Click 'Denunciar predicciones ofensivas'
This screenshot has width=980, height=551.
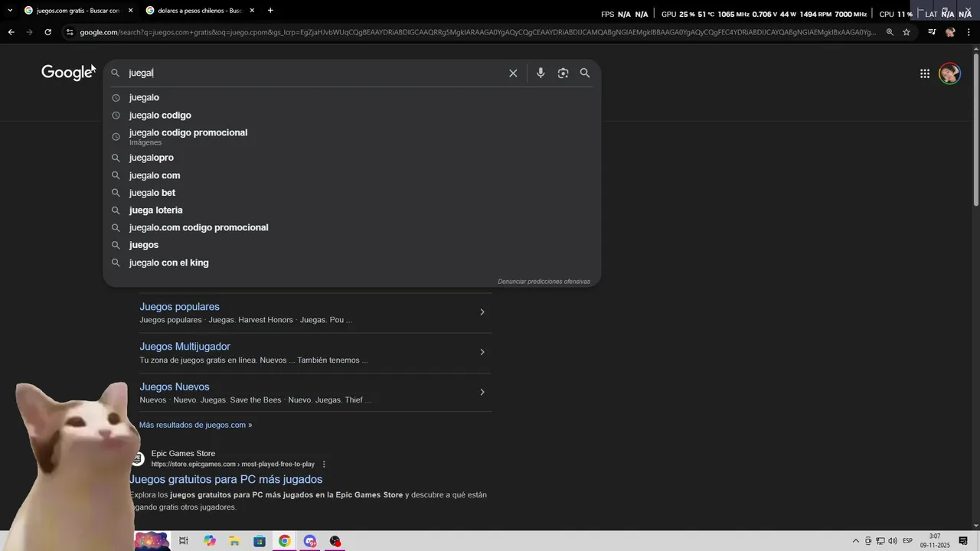544,282
